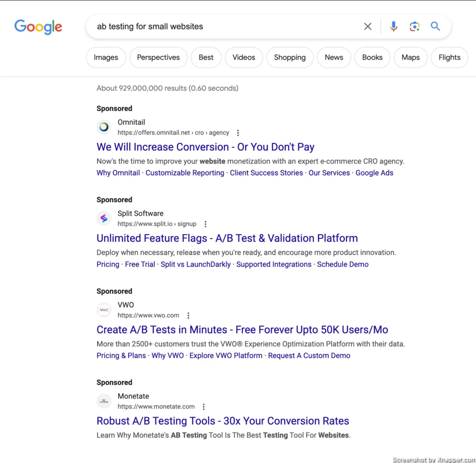476x463 pixels.
Task: Open three-dot menu beside vwo.com URL
Action: [188, 316]
